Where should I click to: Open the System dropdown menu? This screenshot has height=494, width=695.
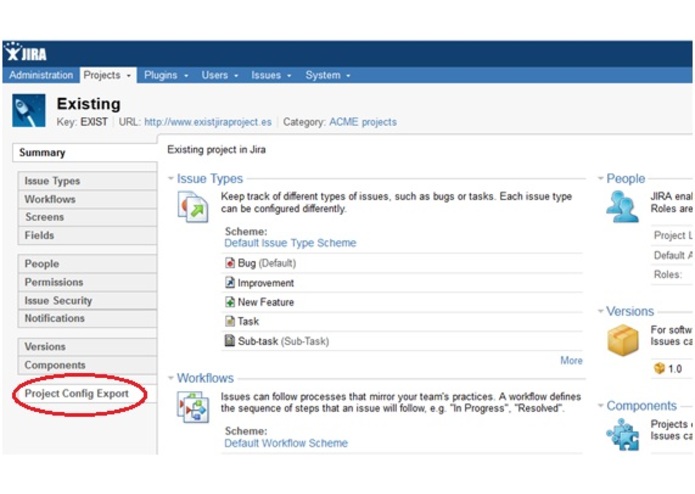point(328,75)
